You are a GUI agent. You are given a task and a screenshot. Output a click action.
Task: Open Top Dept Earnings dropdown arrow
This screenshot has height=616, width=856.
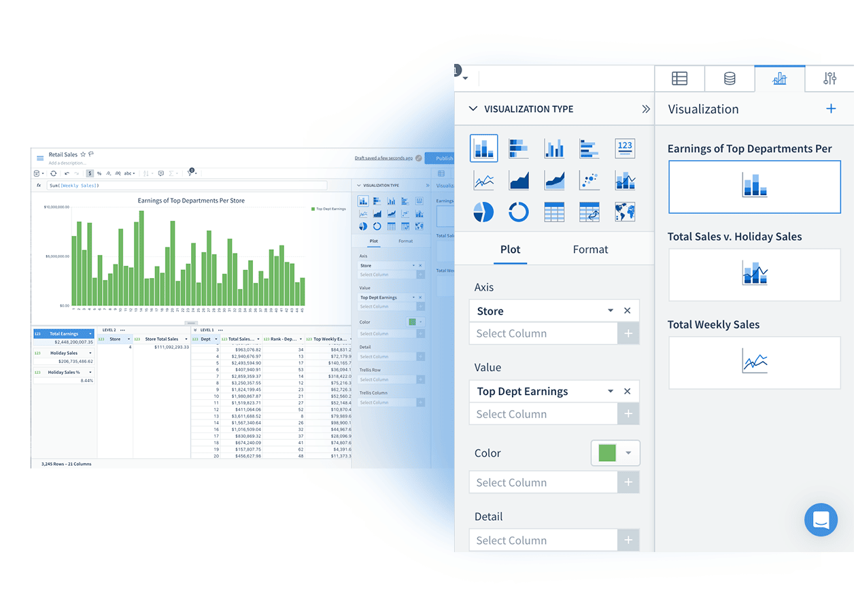[611, 391]
